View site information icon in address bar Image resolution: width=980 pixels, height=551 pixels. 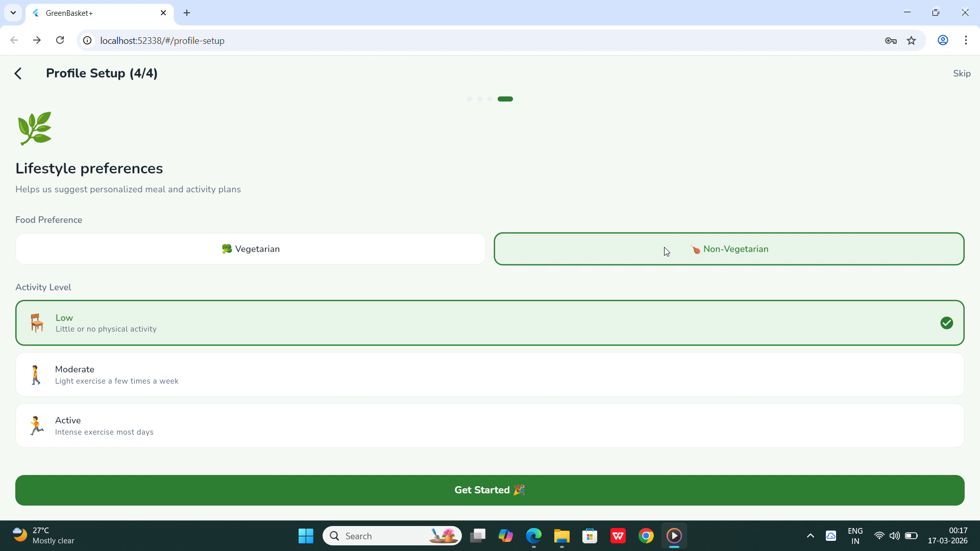coord(88,40)
